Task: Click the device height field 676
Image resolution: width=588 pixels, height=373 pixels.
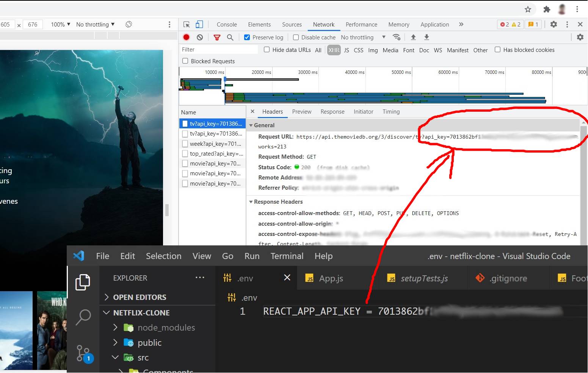Action: point(33,25)
